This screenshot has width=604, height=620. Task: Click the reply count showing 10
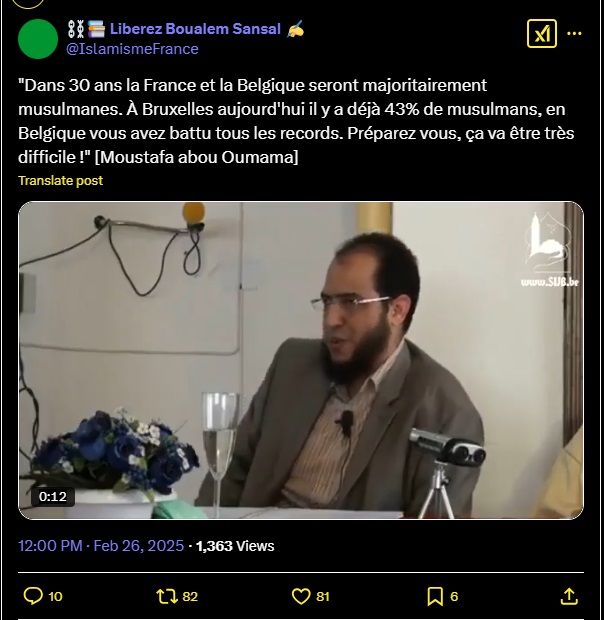[55, 596]
